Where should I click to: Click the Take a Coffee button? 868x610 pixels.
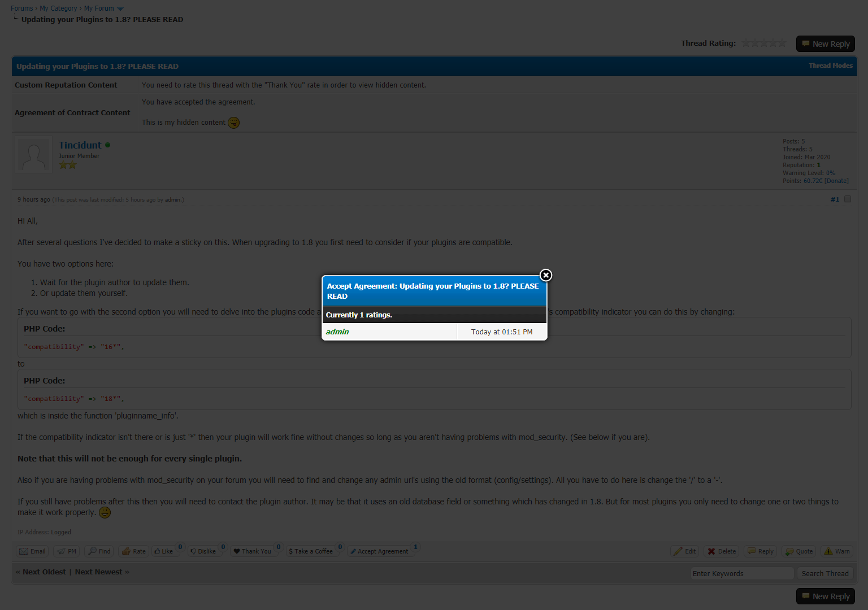point(311,551)
